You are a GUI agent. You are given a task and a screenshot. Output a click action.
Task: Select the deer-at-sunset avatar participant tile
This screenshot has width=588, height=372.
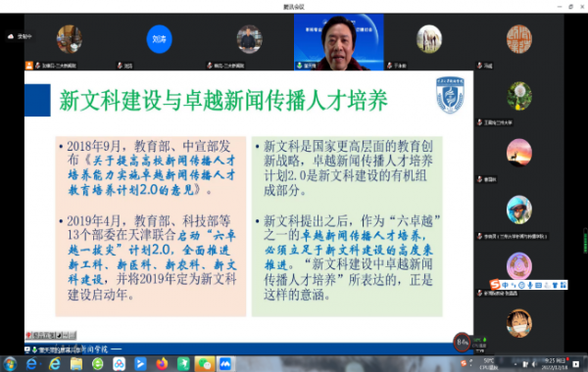(x=519, y=153)
